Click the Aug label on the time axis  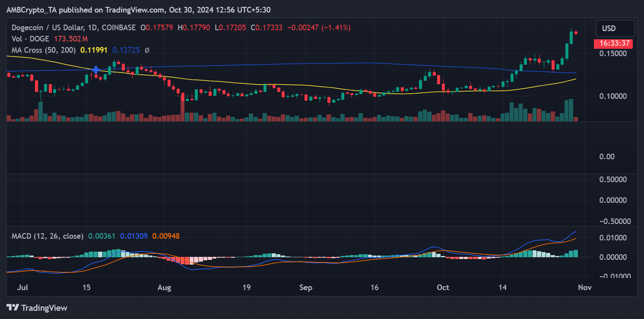[164, 287]
